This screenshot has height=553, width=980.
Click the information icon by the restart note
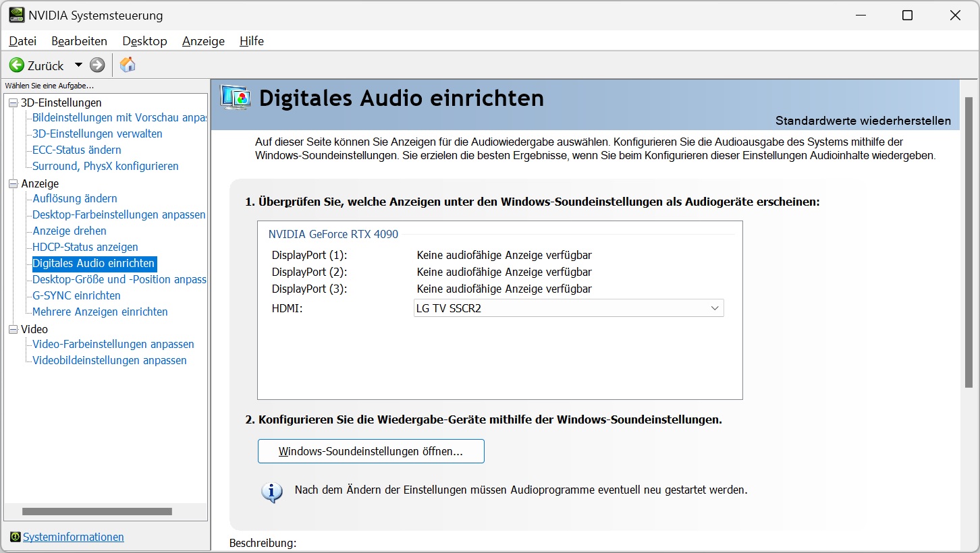pos(271,492)
